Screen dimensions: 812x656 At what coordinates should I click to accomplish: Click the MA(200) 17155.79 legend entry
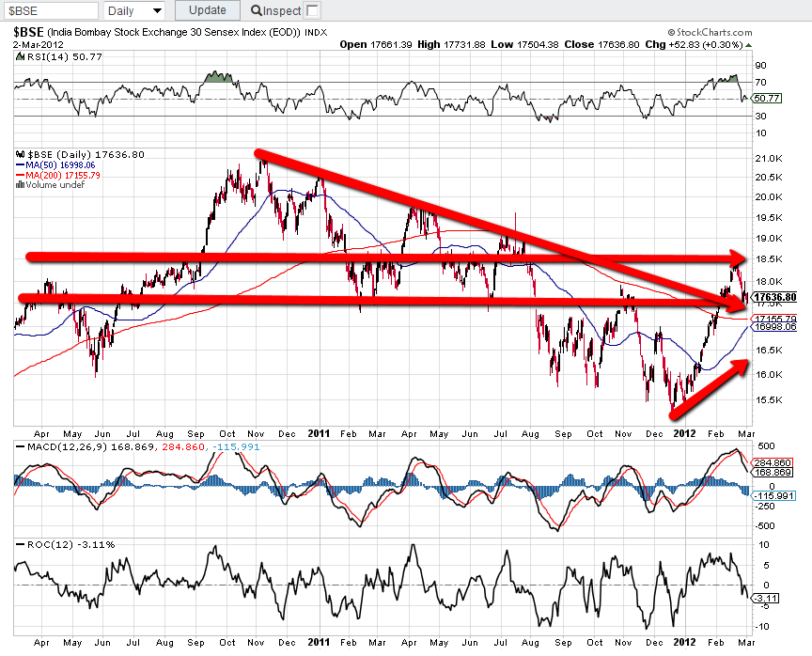click(x=58, y=175)
